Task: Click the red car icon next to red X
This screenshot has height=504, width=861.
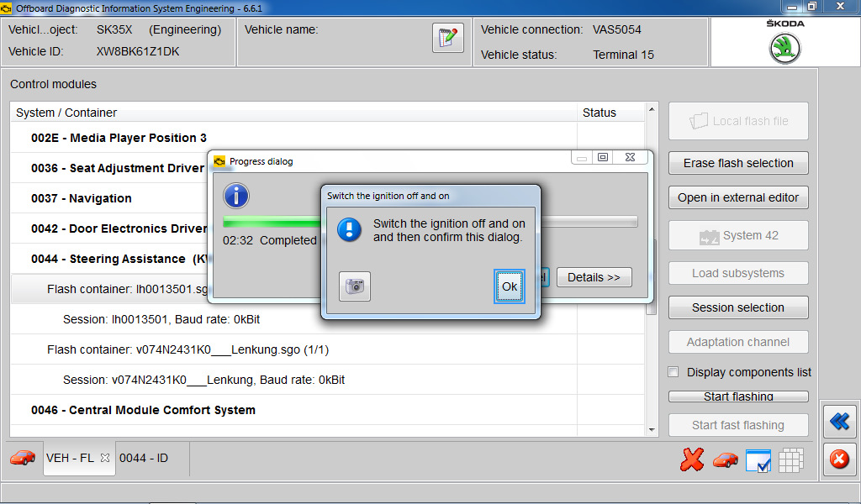Action: click(x=726, y=459)
